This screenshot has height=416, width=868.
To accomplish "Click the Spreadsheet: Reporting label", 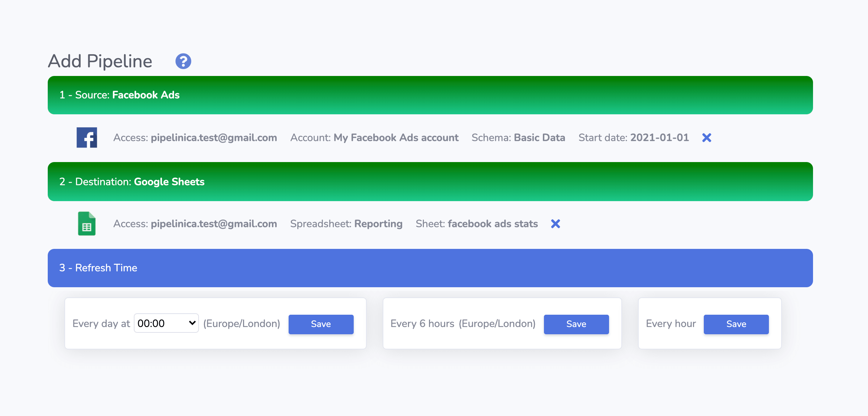I will coord(346,224).
